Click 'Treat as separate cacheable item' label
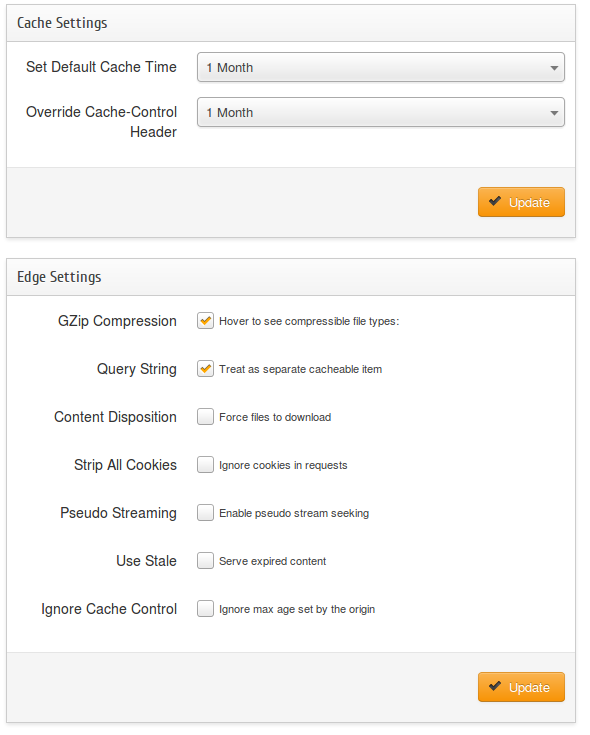This screenshot has height=735, width=590. click(x=300, y=369)
